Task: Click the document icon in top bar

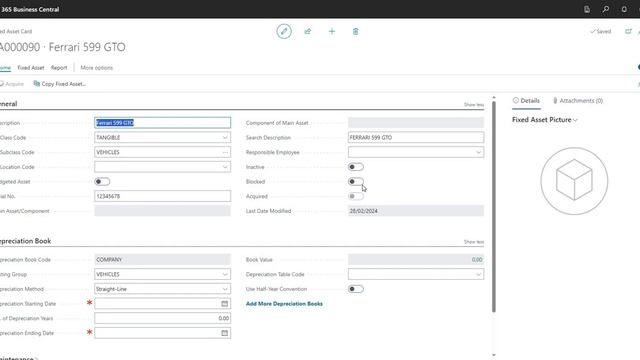Action: coord(587,9)
